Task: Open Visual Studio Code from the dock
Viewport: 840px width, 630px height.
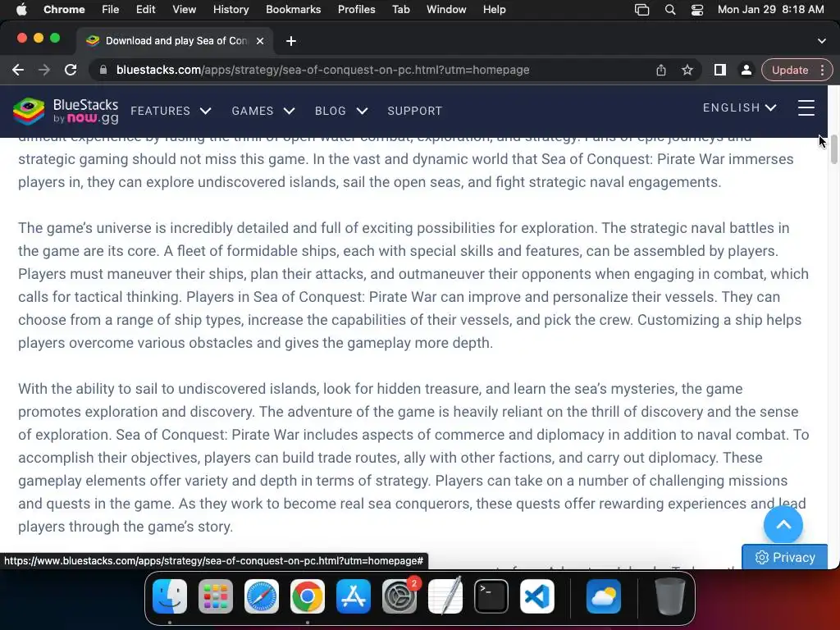Action: pos(537,596)
